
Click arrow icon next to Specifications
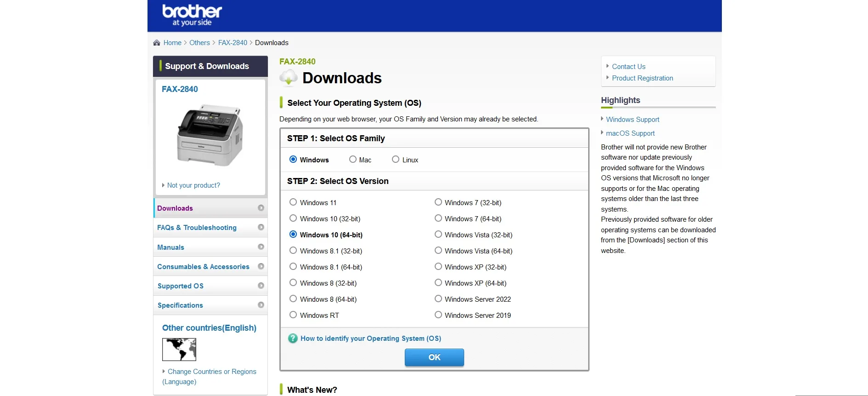[x=261, y=305]
